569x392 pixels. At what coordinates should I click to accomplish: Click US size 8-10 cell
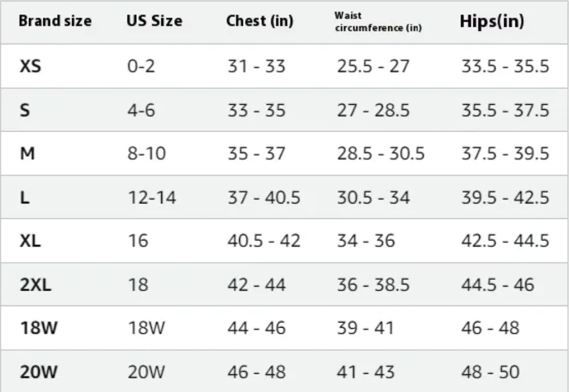tap(147, 154)
